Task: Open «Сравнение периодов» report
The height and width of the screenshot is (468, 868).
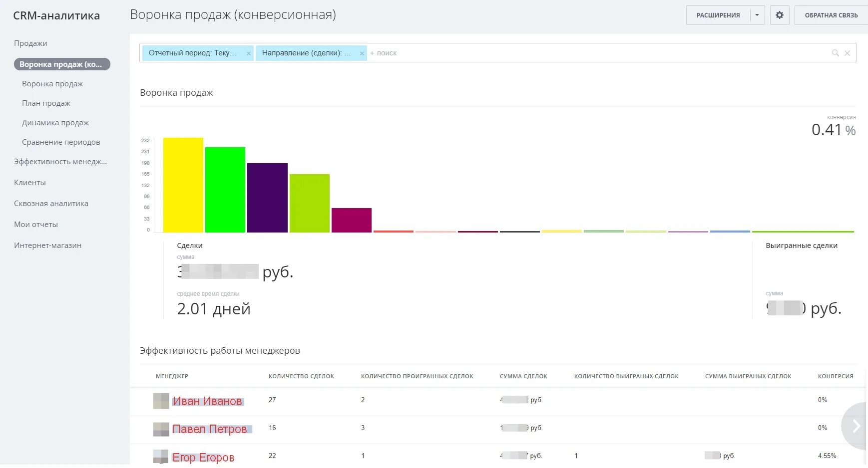Action: coord(60,142)
